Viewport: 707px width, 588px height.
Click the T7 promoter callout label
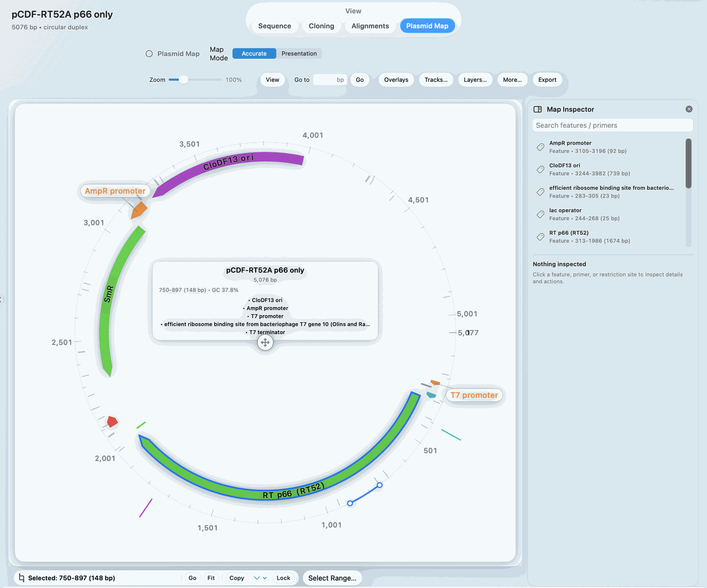(474, 395)
